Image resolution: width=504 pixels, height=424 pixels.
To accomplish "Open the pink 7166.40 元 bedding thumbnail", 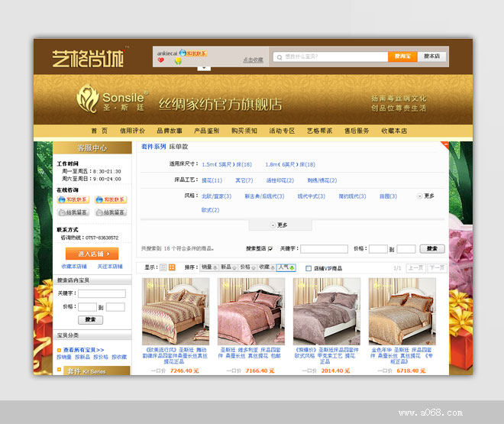I will click(x=251, y=312).
